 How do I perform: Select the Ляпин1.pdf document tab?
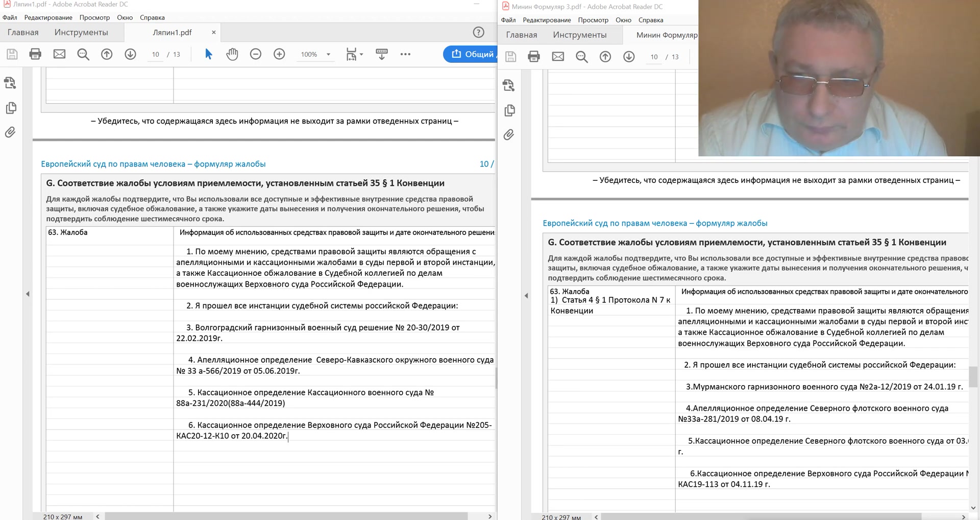coord(172,32)
